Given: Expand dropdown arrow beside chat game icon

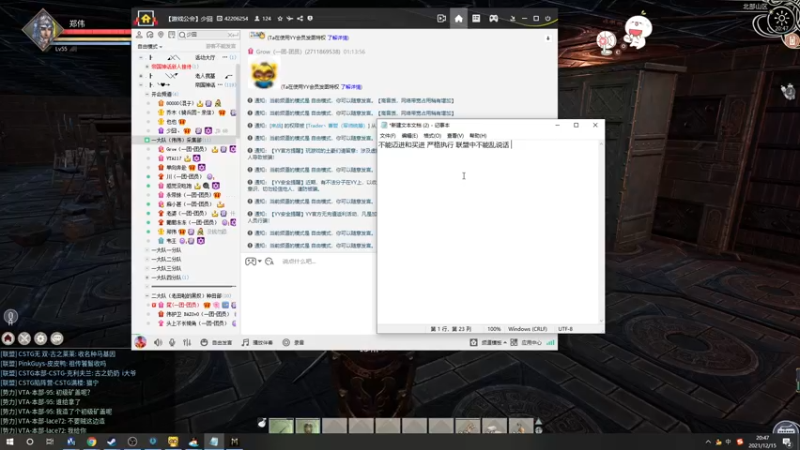Looking at the screenshot, I should tap(260, 261).
